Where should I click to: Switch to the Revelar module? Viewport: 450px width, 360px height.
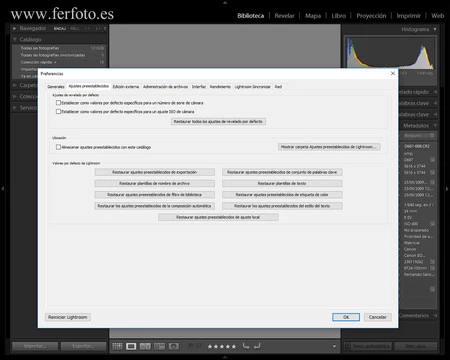(284, 16)
